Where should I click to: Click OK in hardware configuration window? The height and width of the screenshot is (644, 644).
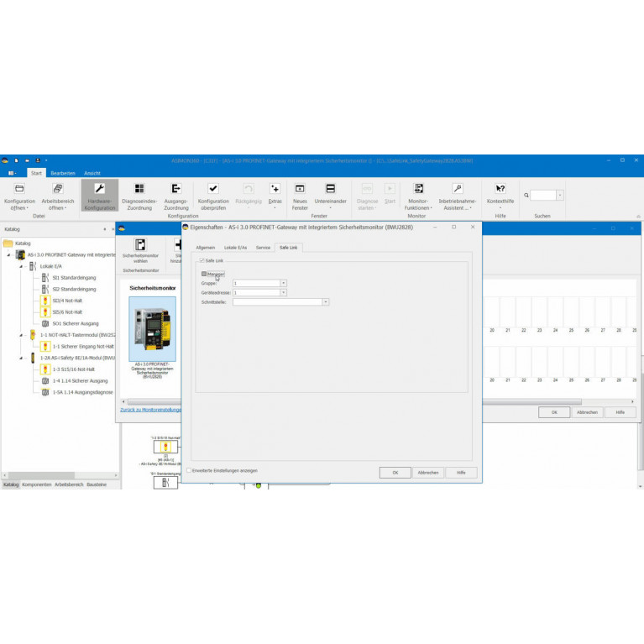click(554, 412)
